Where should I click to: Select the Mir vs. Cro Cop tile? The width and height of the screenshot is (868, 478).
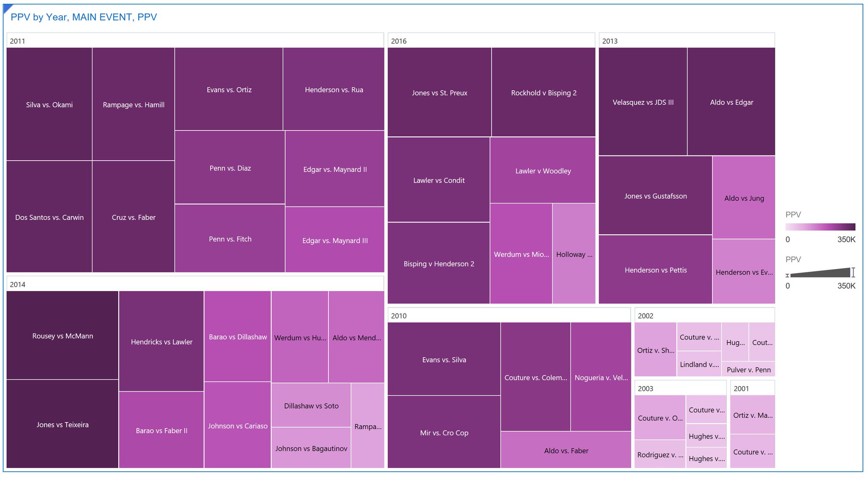pyautogui.click(x=444, y=432)
